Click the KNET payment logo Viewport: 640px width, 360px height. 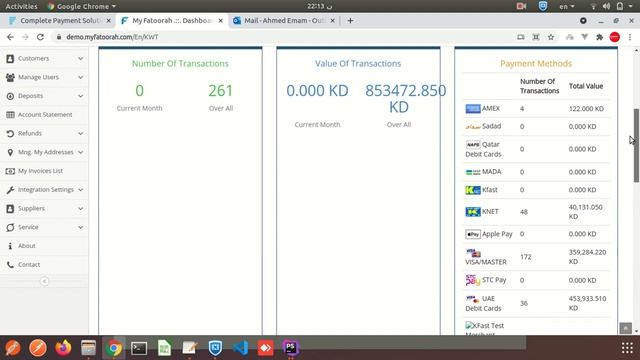tap(473, 211)
